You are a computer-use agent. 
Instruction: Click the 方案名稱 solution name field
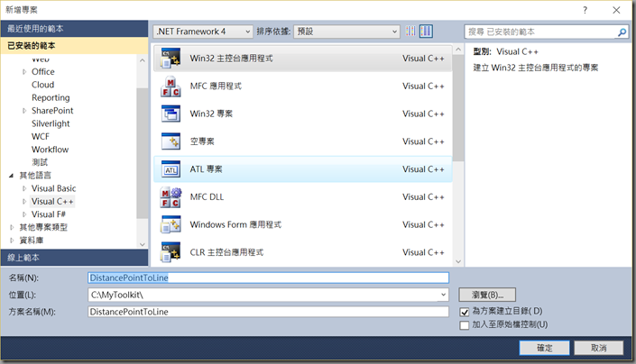[x=268, y=312]
